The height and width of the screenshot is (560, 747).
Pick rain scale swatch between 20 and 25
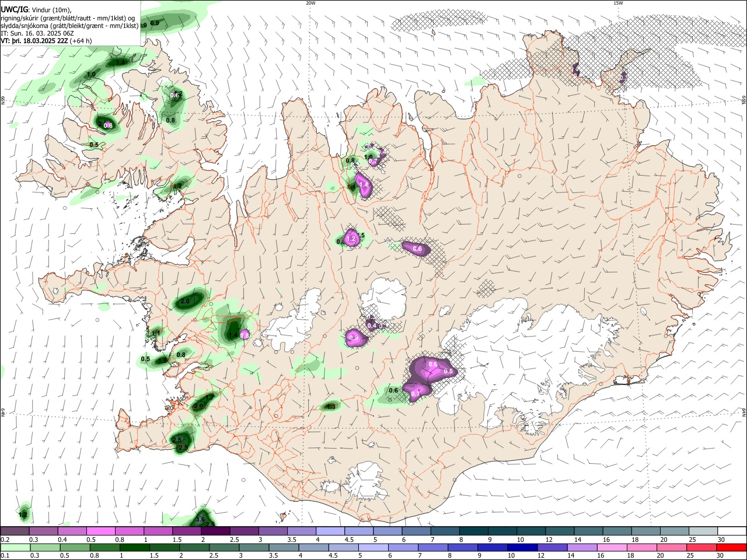[671, 547]
